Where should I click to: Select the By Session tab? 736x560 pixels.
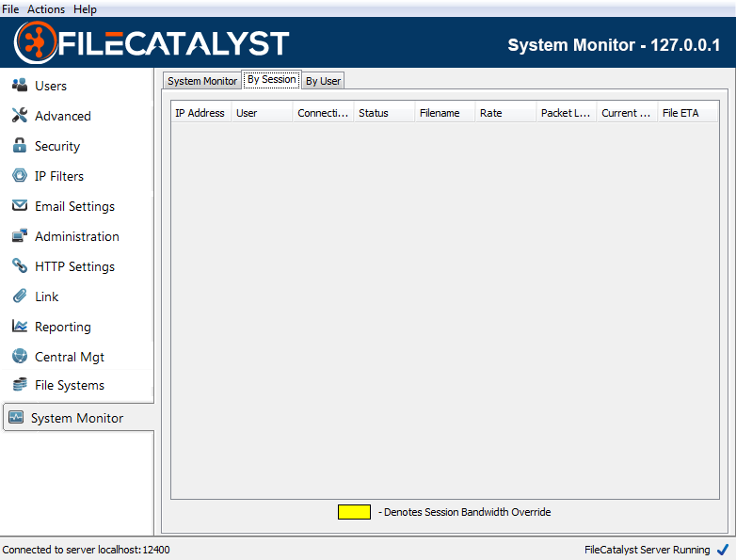tap(271, 79)
